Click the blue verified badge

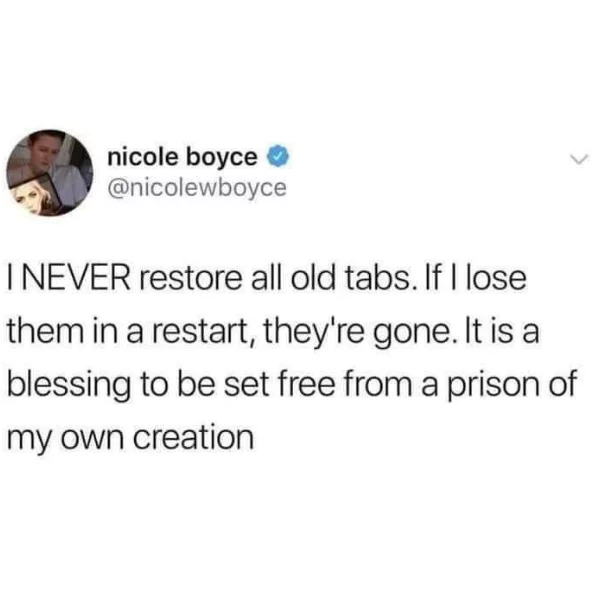click(x=279, y=156)
